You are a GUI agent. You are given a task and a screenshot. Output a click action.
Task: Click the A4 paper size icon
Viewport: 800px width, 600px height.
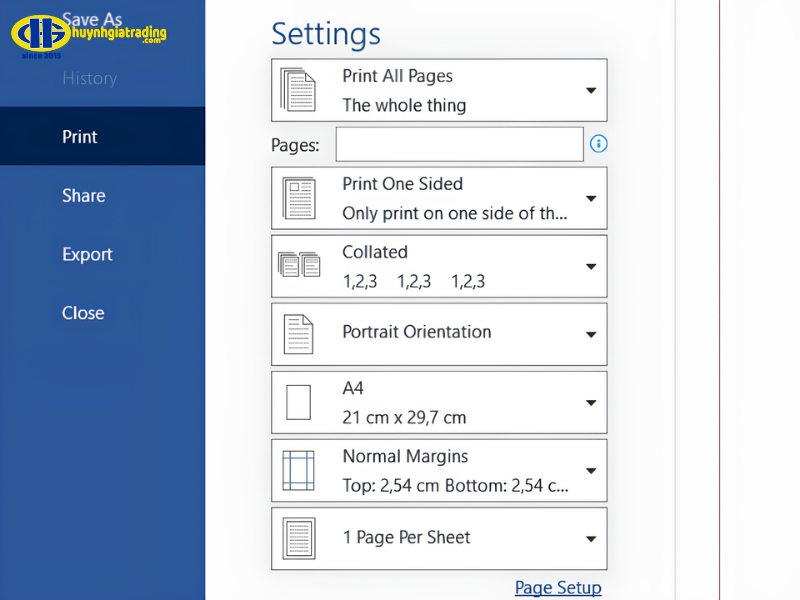[298, 402]
